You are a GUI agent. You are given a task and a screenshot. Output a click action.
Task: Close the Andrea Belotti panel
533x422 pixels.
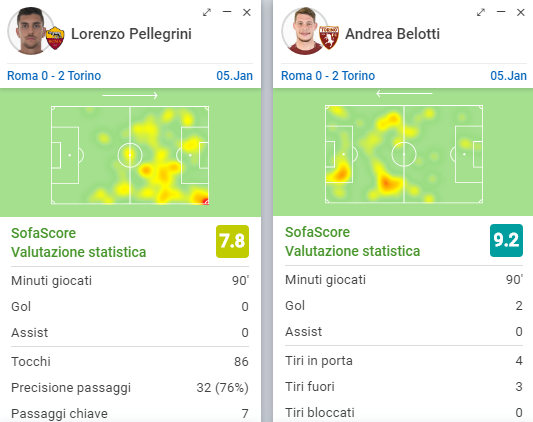(521, 13)
